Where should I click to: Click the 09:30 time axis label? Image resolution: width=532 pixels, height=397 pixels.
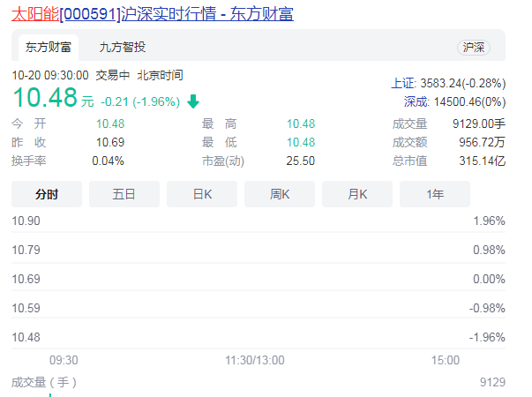[64, 360]
